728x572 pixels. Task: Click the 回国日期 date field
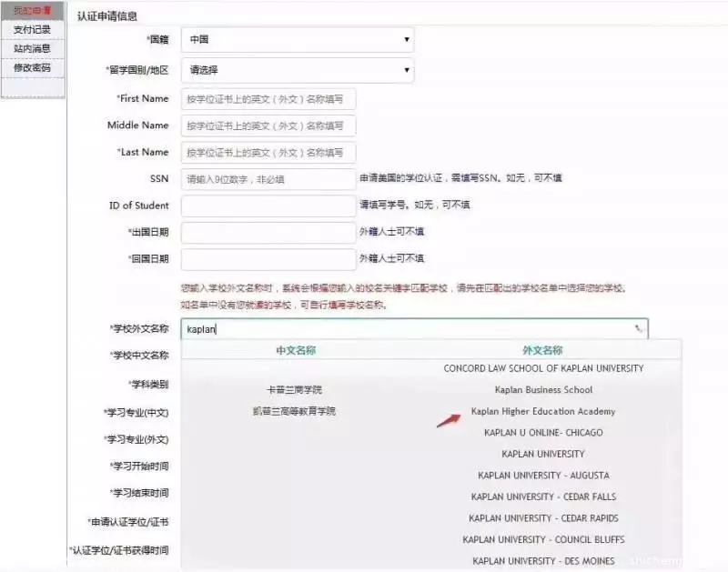point(268,259)
